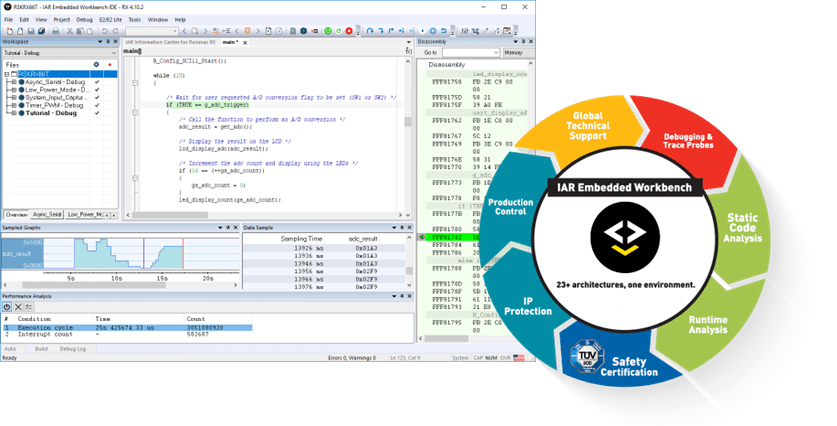Expand the Async_Serial - Debug tree node
The height and width of the screenshot is (426, 837).
point(14,82)
